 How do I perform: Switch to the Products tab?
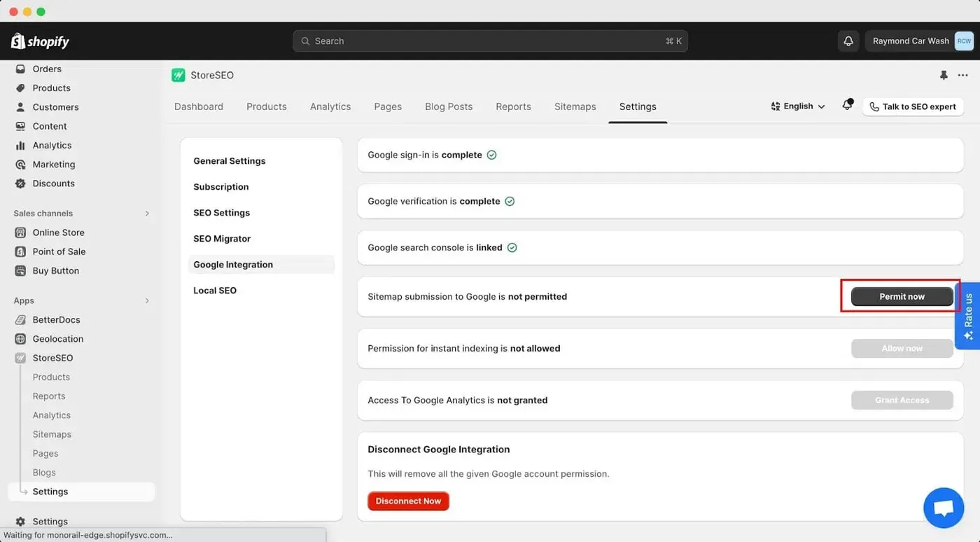pos(267,106)
